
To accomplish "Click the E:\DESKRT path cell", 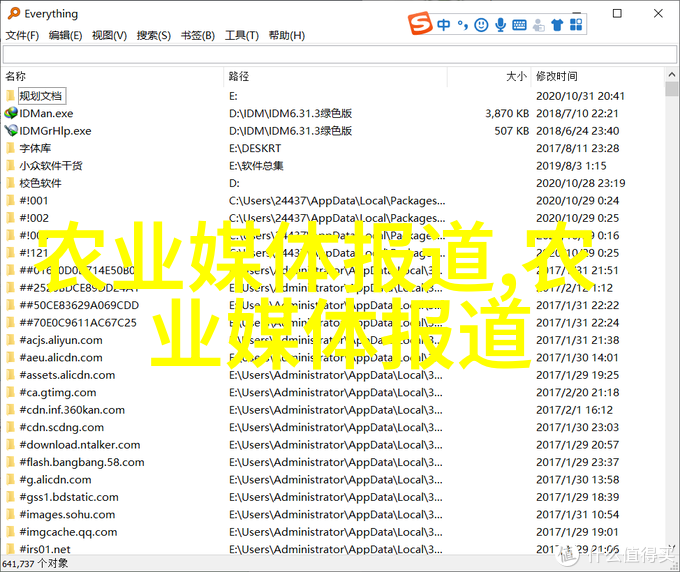I will click(x=255, y=148).
